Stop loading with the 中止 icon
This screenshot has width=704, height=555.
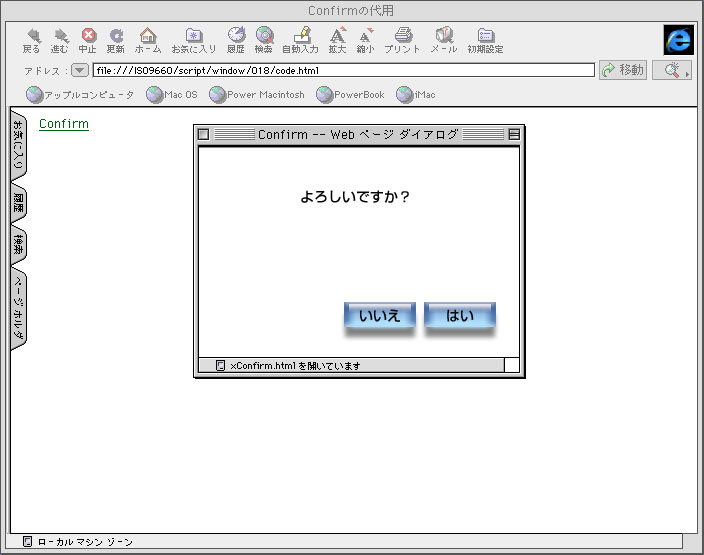(88, 36)
